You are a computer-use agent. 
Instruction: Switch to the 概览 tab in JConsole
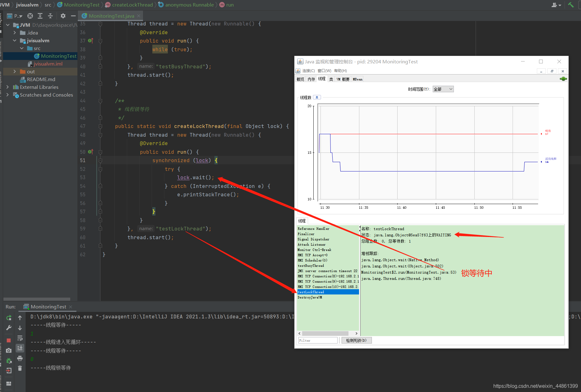coord(300,79)
